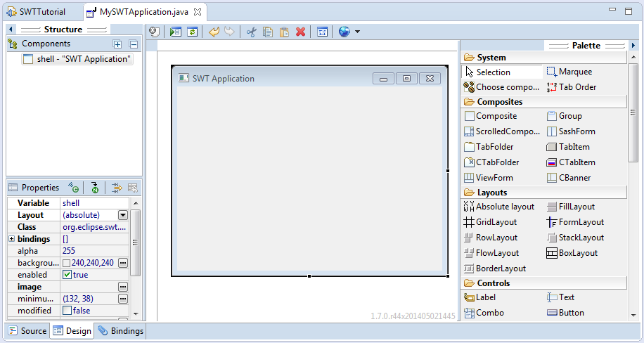Pick ScrolledComposite from the palette
The image size is (644, 343).
pyautogui.click(x=502, y=131)
